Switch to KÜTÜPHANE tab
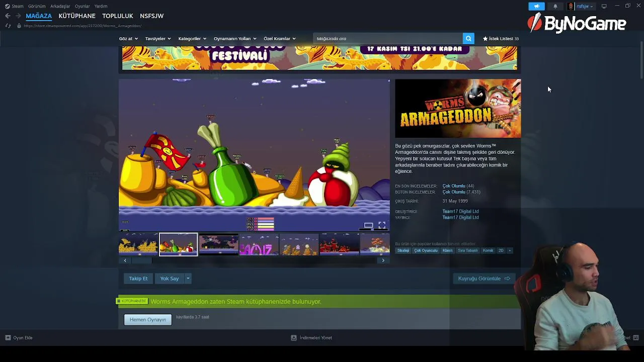The height and width of the screenshot is (362, 644). pyautogui.click(x=77, y=16)
